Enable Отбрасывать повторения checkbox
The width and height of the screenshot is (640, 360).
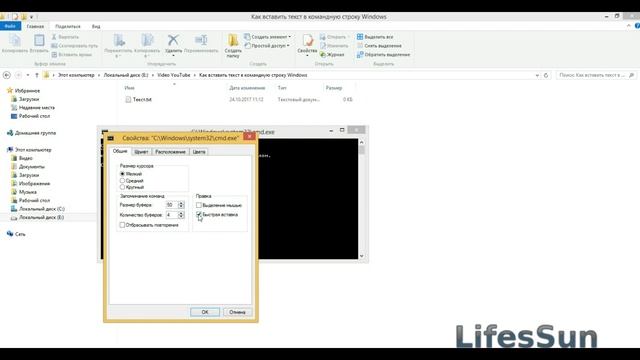point(122,225)
